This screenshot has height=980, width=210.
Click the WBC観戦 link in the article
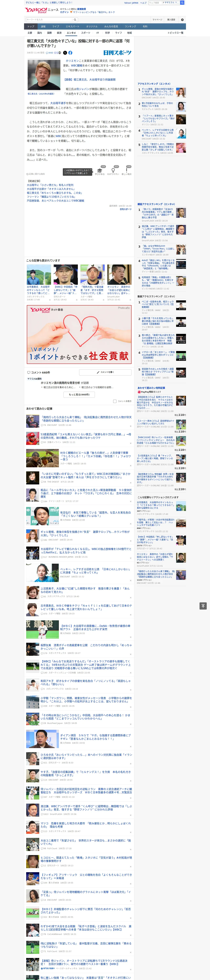pyautogui.click(x=77, y=65)
